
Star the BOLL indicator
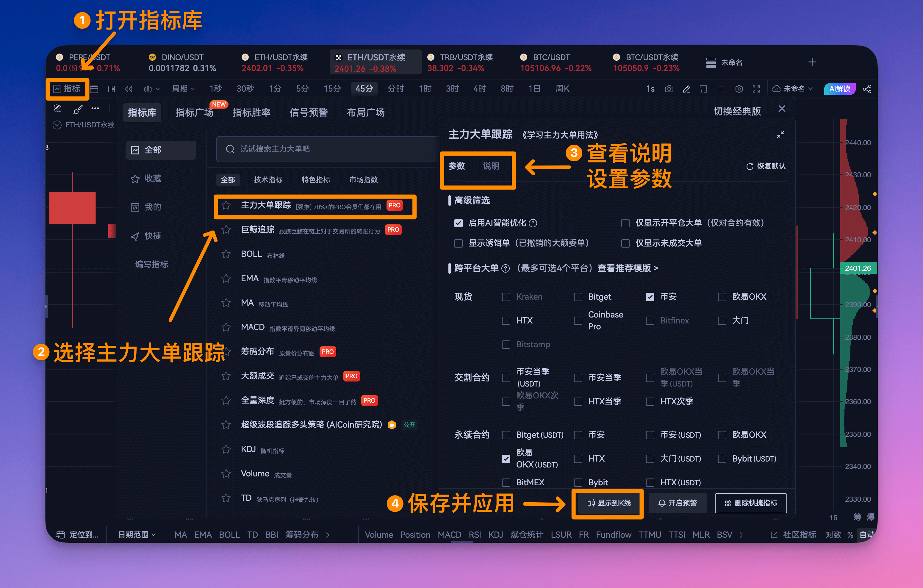point(226,254)
